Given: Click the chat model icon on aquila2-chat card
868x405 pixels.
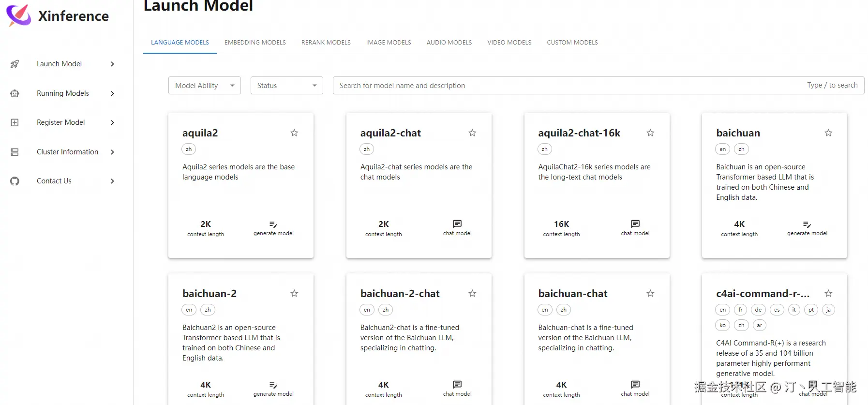Looking at the screenshot, I should (x=457, y=224).
